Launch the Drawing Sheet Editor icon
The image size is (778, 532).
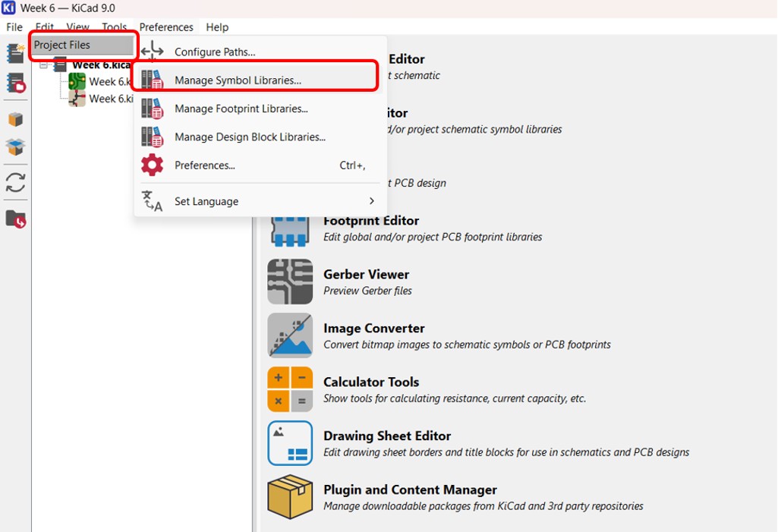tap(290, 443)
